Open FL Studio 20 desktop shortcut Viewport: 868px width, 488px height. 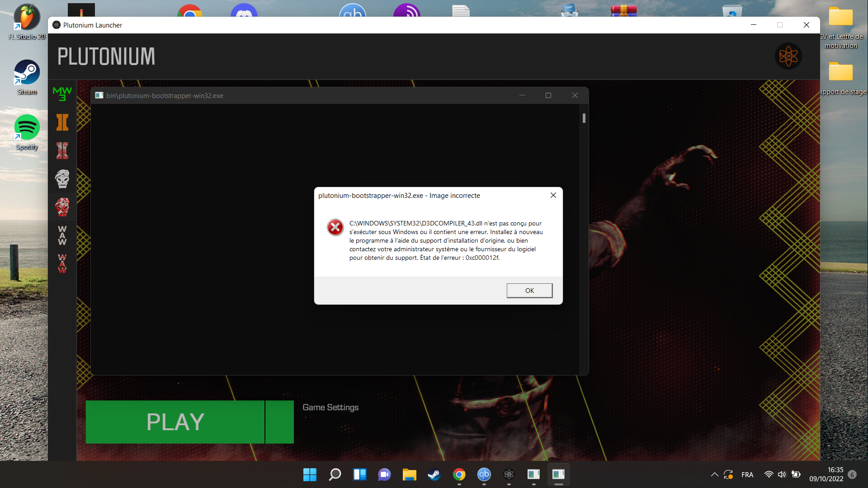[x=27, y=22]
